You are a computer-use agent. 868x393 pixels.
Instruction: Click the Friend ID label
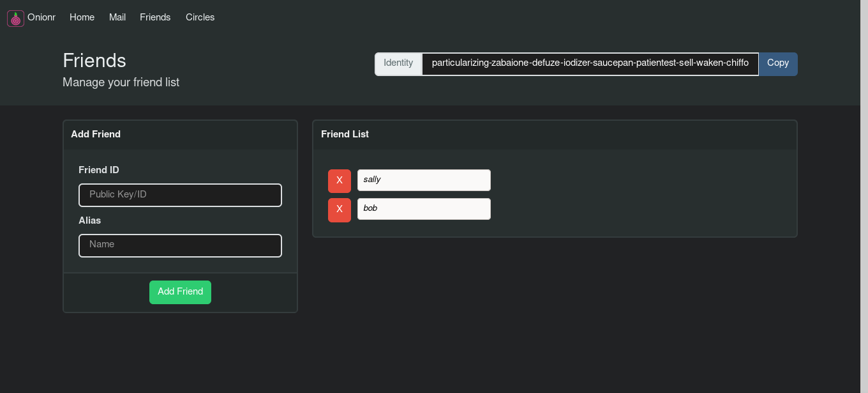[99, 170]
